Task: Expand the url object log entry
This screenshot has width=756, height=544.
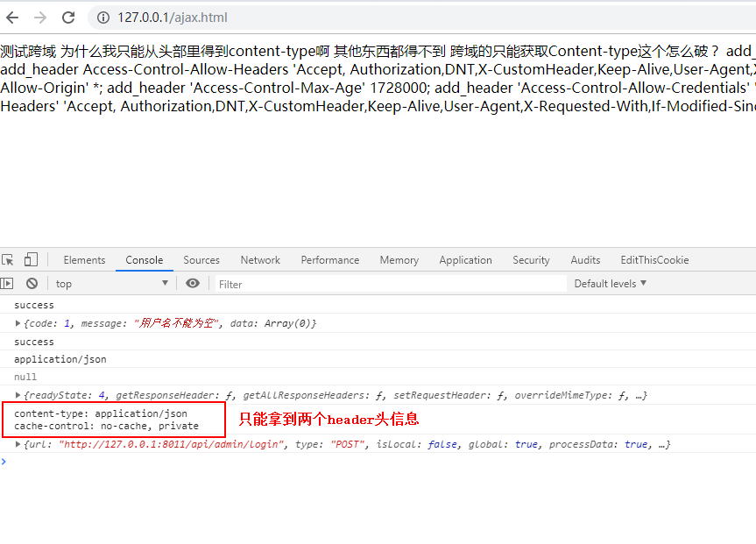Action: tap(18, 444)
